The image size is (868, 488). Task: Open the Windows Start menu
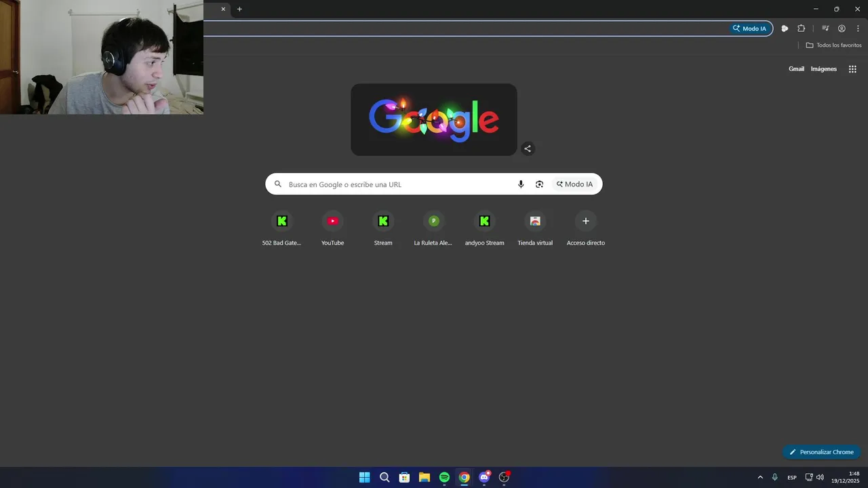pyautogui.click(x=364, y=477)
